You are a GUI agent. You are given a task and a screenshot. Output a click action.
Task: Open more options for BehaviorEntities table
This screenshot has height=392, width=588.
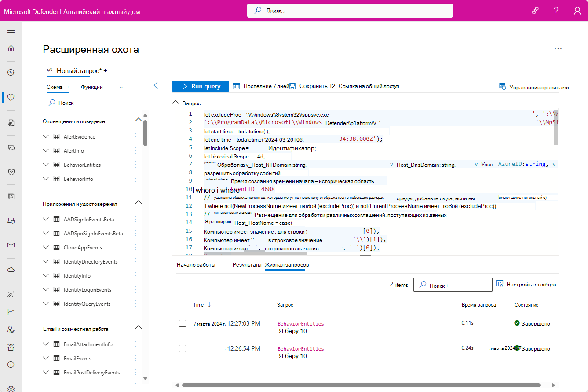pyautogui.click(x=135, y=165)
